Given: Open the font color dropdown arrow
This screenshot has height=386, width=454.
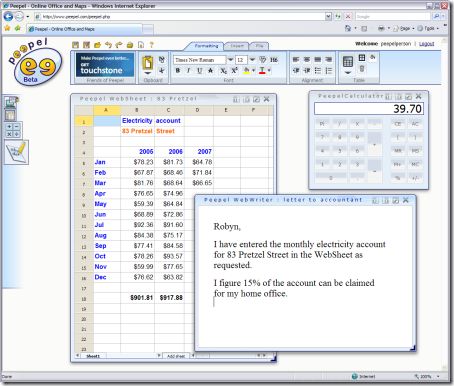Looking at the screenshot, I should click(x=269, y=70).
